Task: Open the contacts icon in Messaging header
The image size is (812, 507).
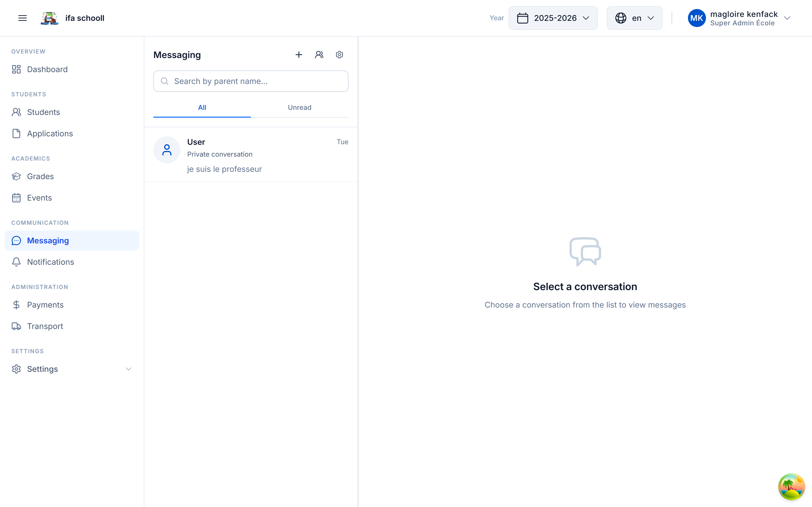Action: (319, 54)
